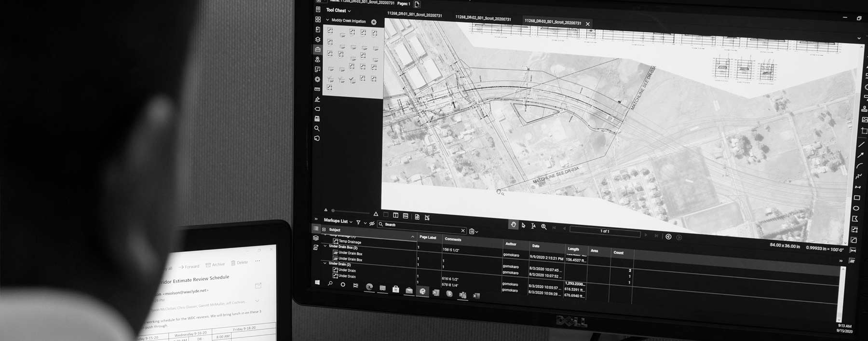Screen dimensions: 868x341
Task: Switch to the 11268_DR-01 document tab
Action: [414, 15]
